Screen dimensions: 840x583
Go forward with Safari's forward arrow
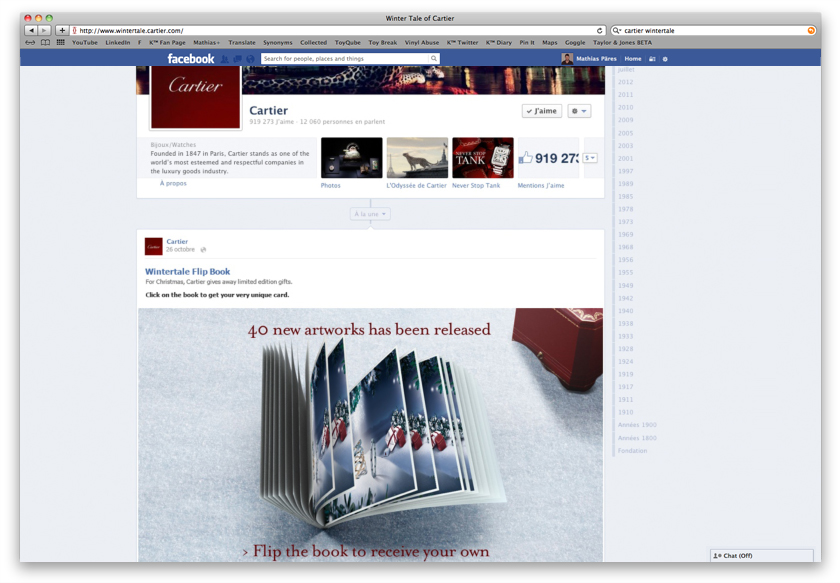[44, 31]
